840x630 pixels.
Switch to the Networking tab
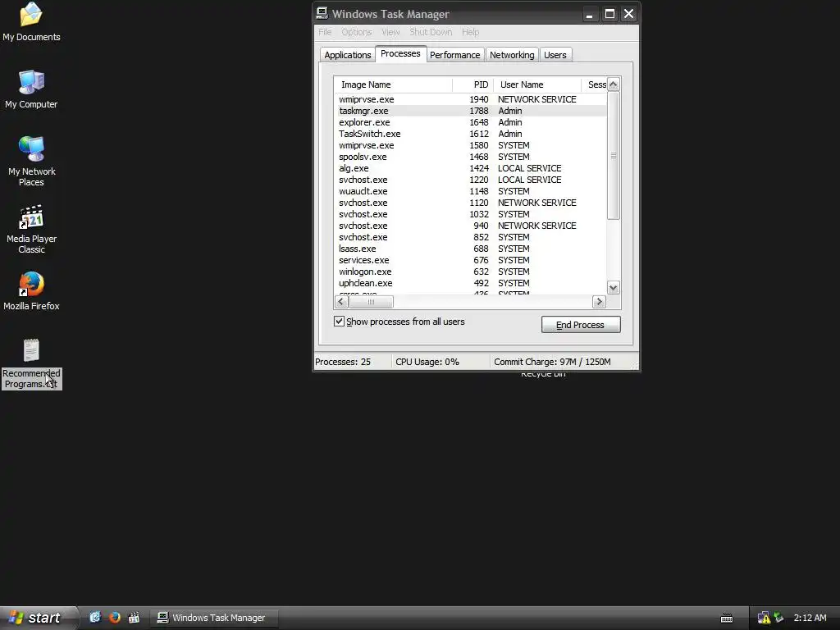[x=512, y=55]
